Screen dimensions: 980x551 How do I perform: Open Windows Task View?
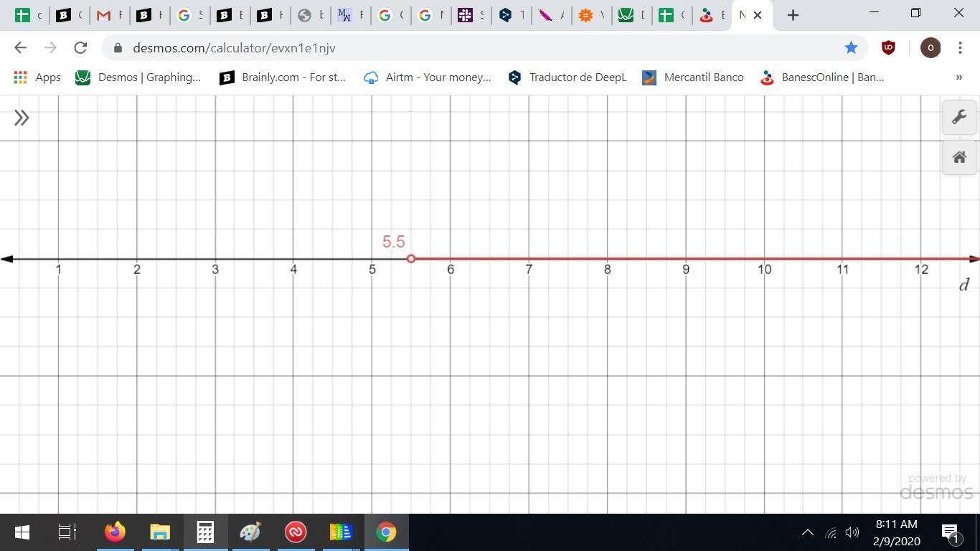pos(67,532)
